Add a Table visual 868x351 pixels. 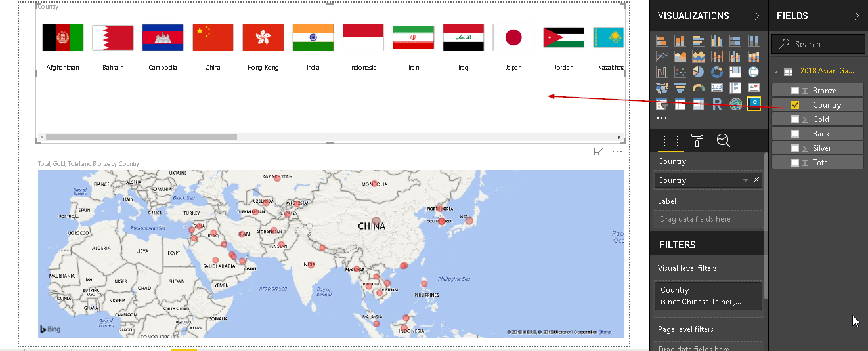coord(680,104)
